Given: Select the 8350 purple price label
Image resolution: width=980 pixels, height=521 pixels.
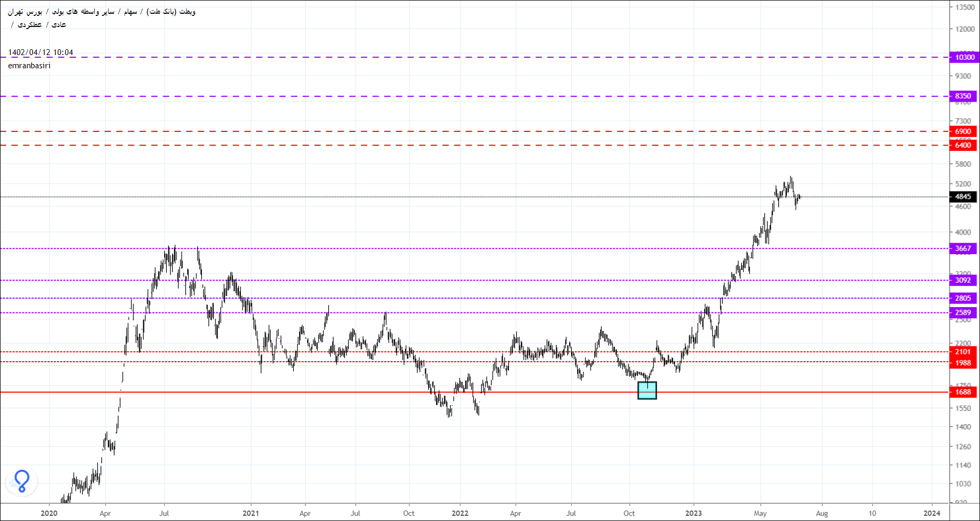Looking at the screenshot, I should [x=964, y=96].
